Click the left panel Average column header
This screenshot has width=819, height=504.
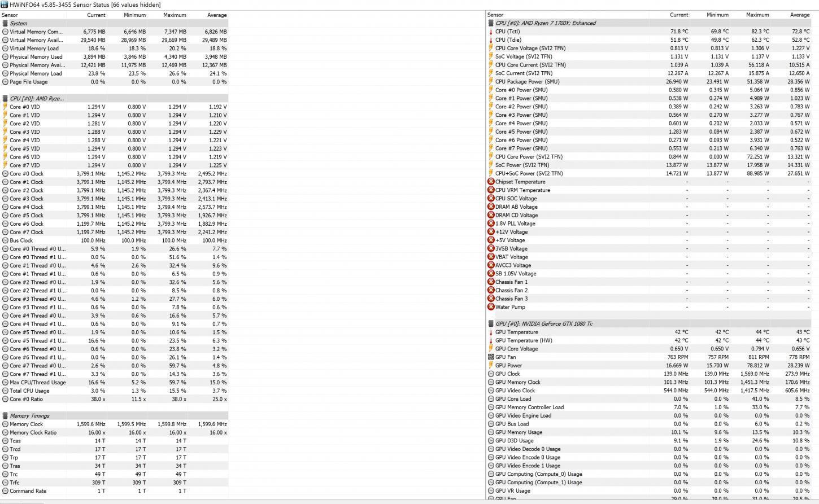[208, 15]
